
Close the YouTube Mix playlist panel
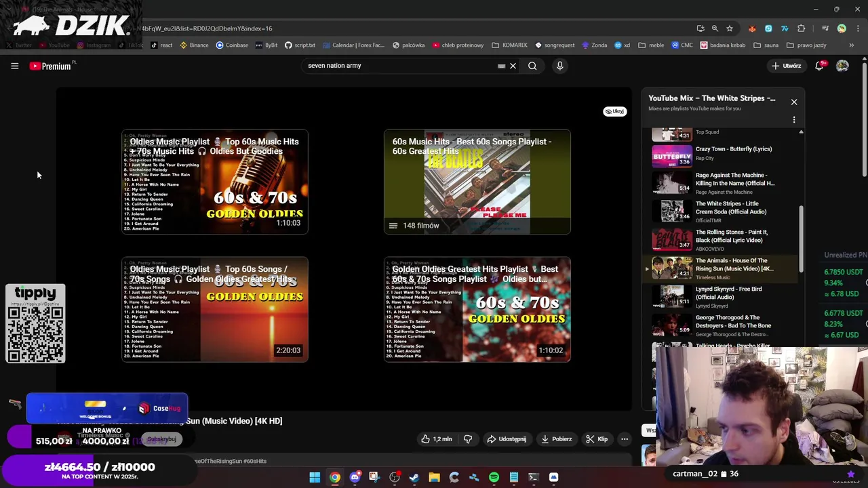coord(794,102)
